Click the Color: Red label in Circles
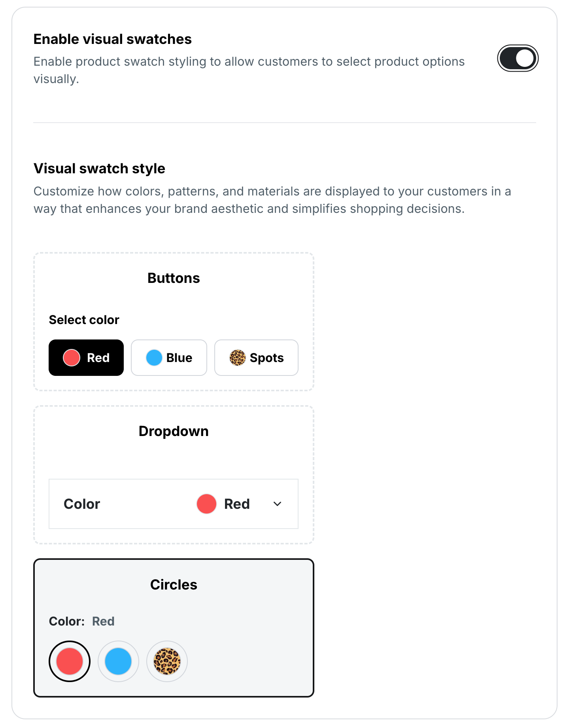The height and width of the screenshot is (728, 567). pyautogui.click(x=82, y=621)
